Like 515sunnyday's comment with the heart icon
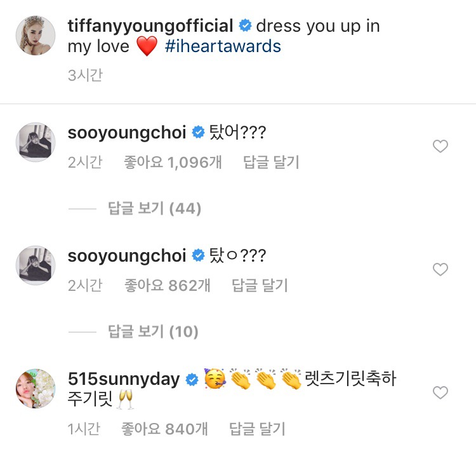 coord(440,392)
